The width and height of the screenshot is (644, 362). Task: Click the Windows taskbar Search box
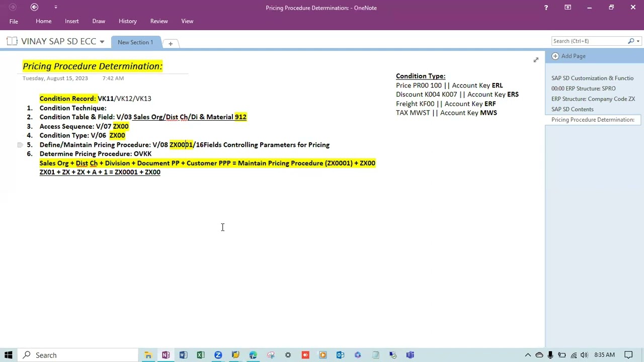click(x=79, y=355)
